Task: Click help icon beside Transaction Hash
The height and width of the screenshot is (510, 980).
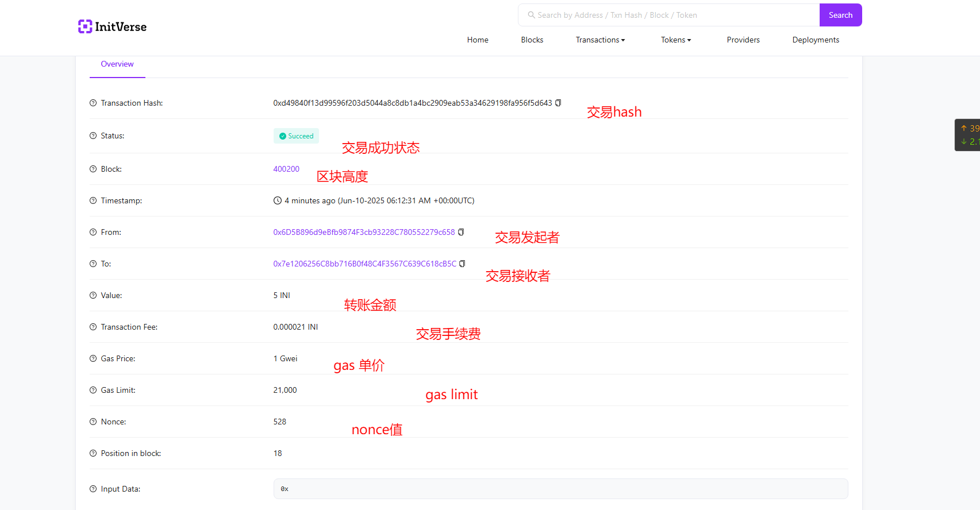Action: click(93, 103)
